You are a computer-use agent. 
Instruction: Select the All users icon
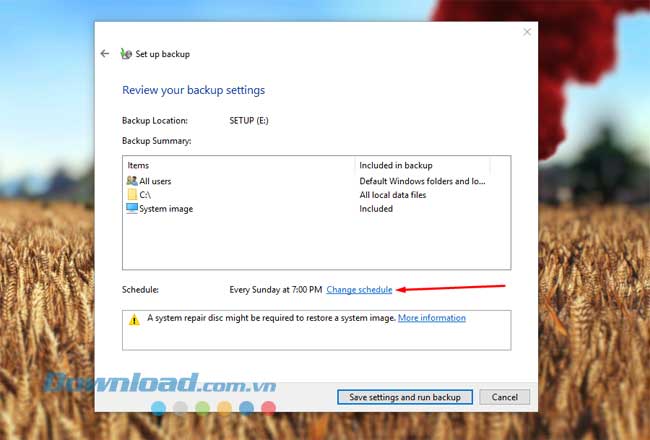(132, 180)
